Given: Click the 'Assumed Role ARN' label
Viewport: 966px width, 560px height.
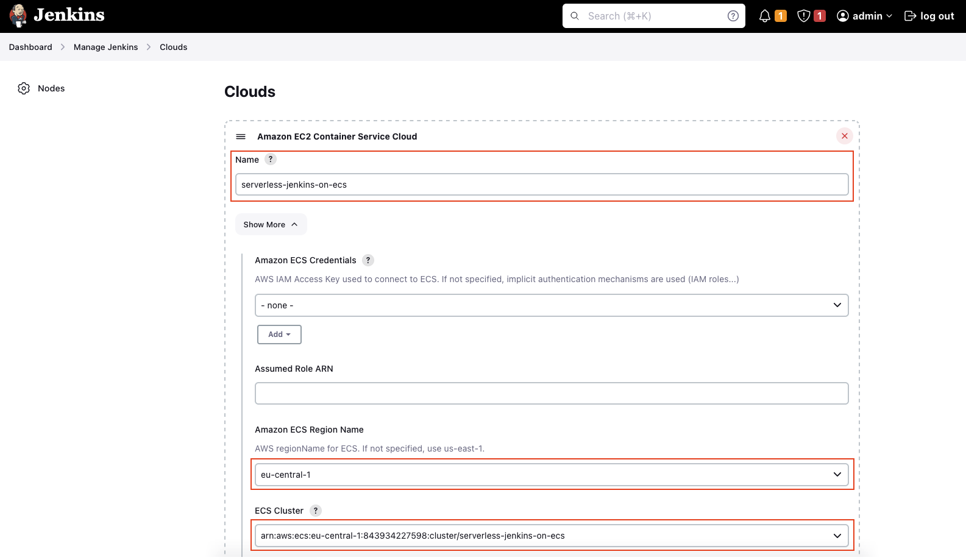Looking at the screenshot, I should [294, 369].
